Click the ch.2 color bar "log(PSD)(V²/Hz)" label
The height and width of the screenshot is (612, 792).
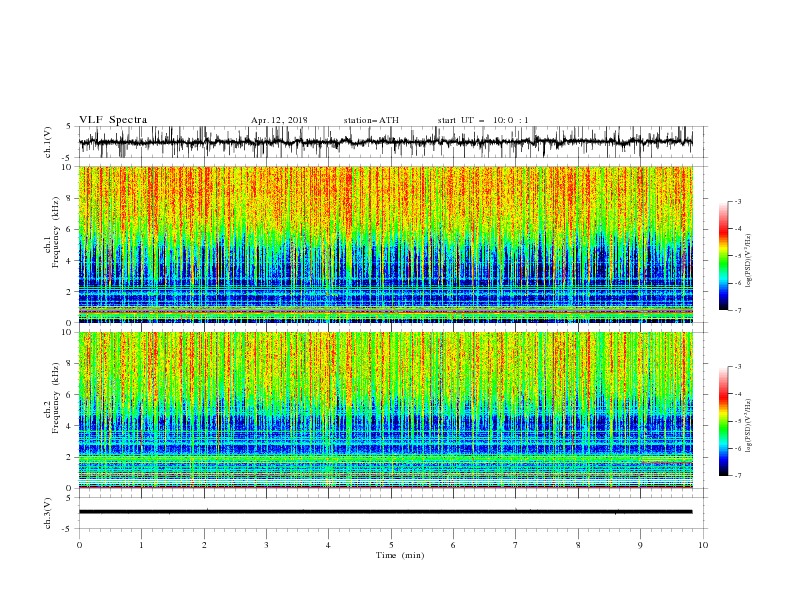coord(748,426)
